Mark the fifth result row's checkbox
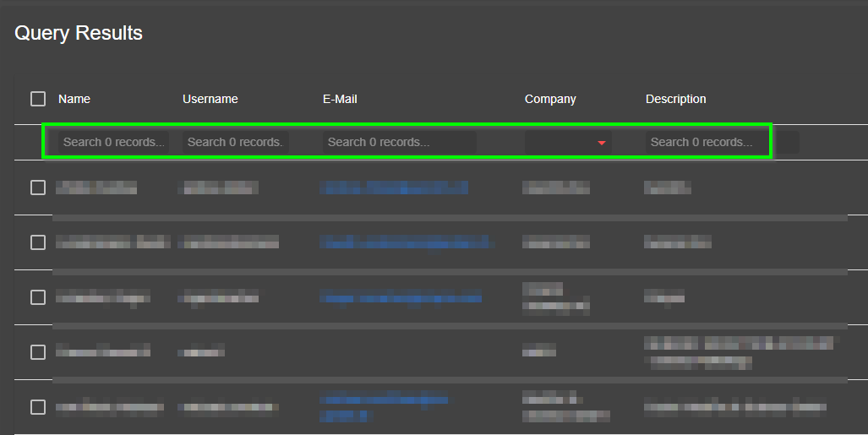This screenshot has height=435, width=868. point(38,407)
